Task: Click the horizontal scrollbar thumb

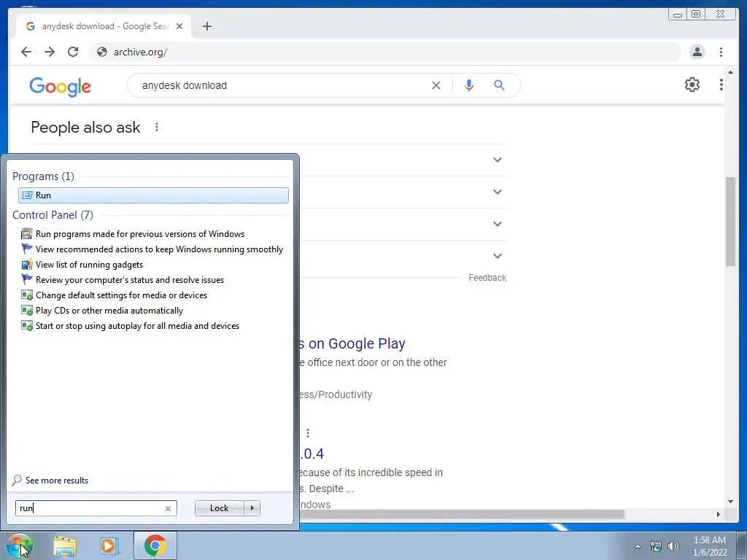Action: click(x=461, y=514)
